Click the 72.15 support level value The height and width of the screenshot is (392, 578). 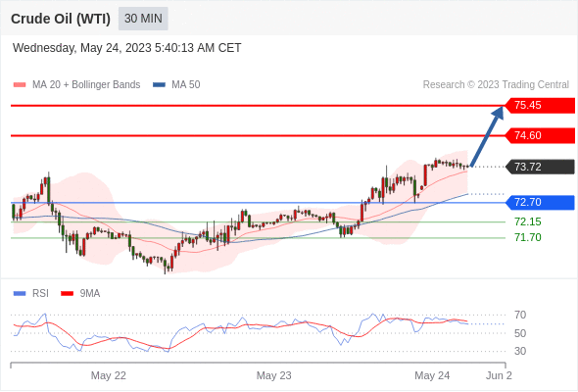(528, 222)
